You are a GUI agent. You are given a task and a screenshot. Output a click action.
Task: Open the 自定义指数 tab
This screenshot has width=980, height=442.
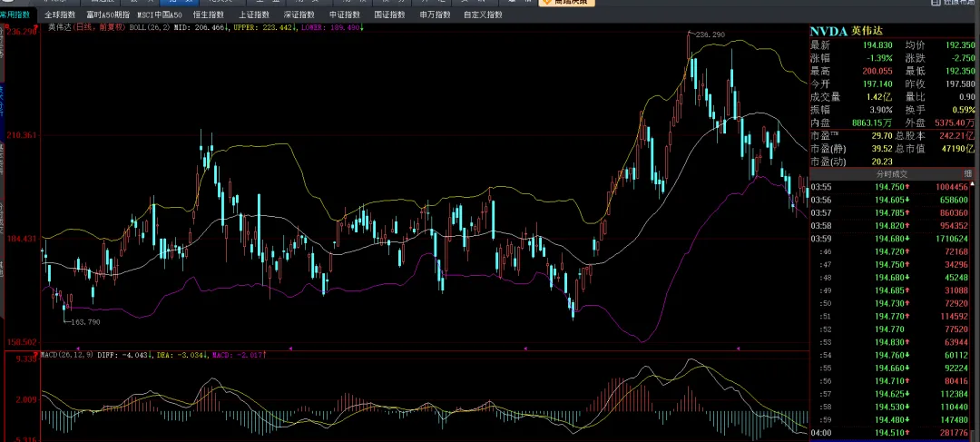click(x=483, y=15)
